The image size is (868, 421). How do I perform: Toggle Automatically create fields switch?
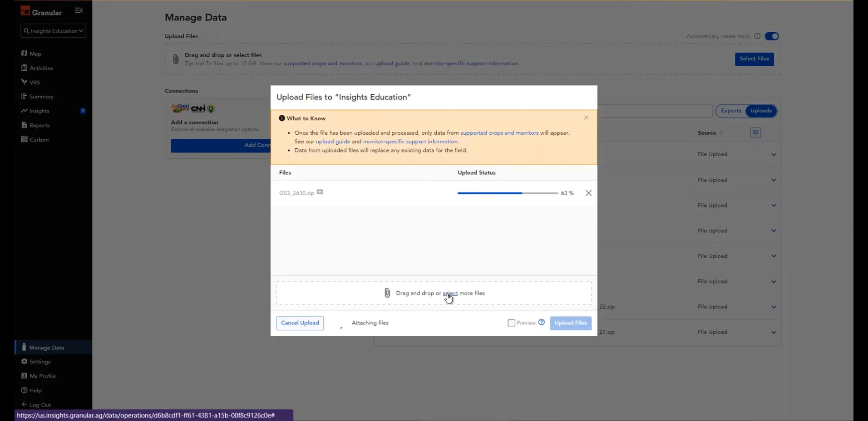(772, 36)
